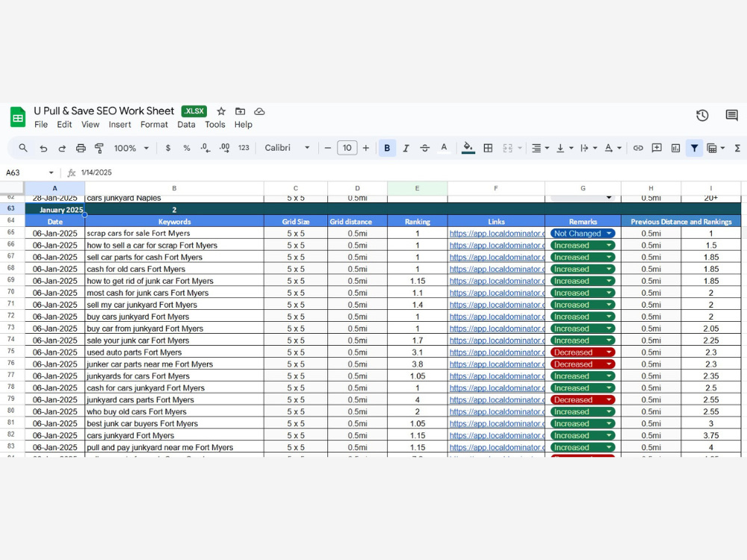Select row 63 header
The image size is (747, 560).
[x=12, y=208]
